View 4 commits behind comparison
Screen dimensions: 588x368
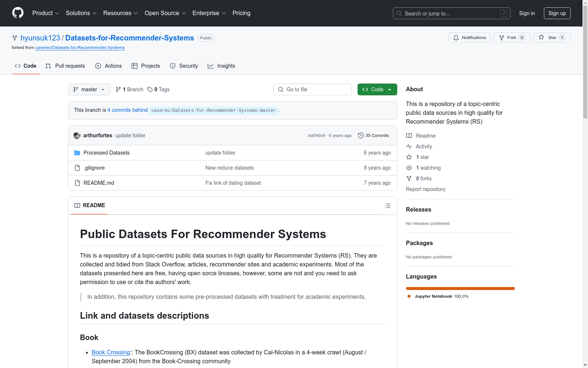[128, 110]
